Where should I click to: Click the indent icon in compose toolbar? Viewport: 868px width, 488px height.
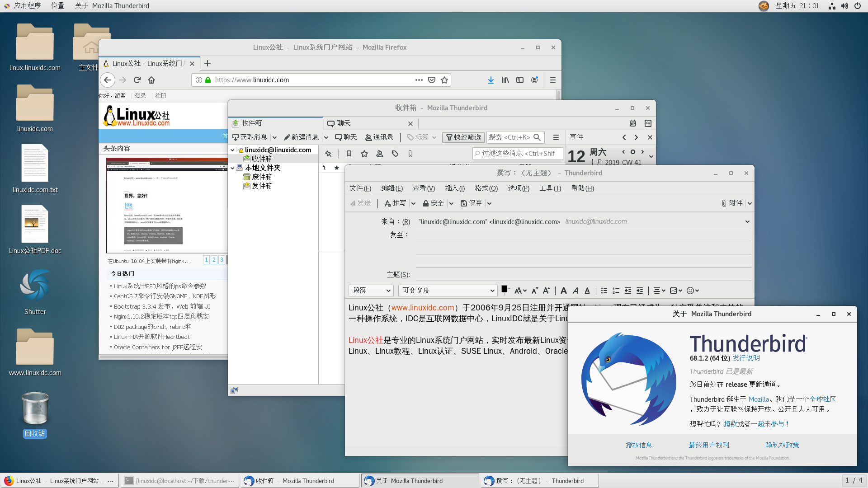click(640, 291)
